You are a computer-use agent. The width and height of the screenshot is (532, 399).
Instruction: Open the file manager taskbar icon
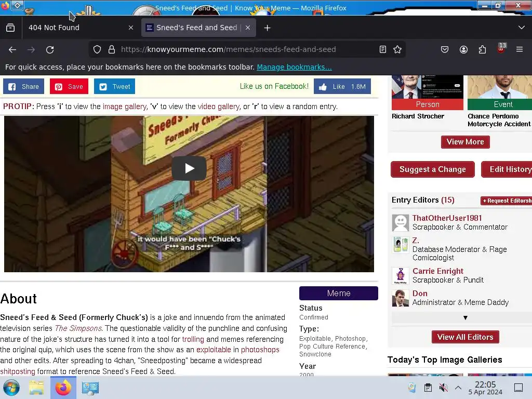point(37,388)
